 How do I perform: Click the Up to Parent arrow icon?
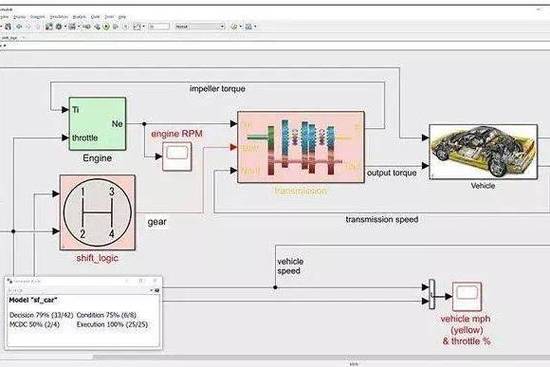(x=37, y=26)
